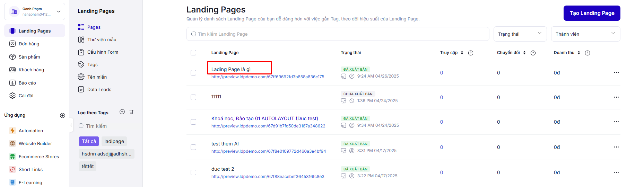The height and width of the screenshot is (187, 644).
Task: Click the add tag plus icon
Action: [x=122, y=112]
